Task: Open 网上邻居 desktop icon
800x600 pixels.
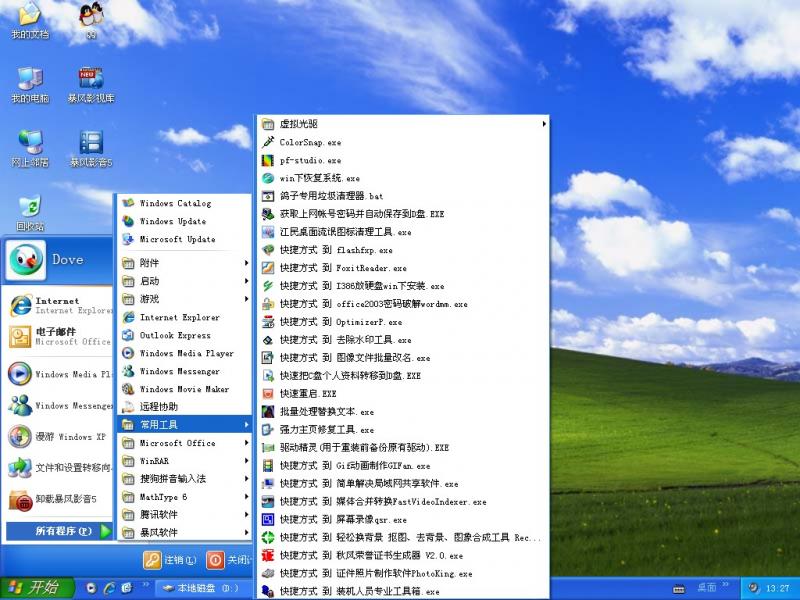Action: click(30, 143)
